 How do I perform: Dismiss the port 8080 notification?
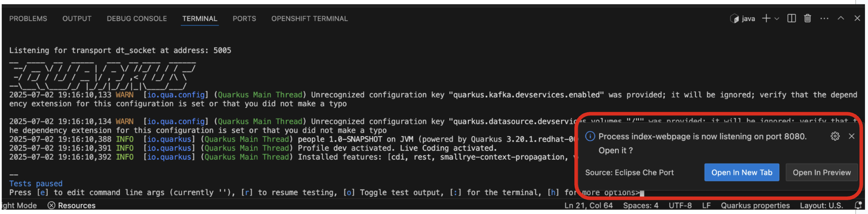(x=852, y=136)
